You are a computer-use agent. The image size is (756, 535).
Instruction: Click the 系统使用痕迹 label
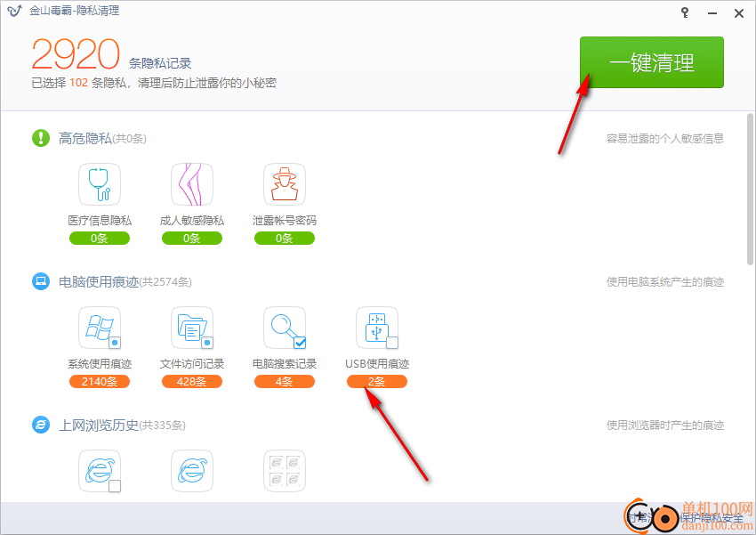(100, 364)
